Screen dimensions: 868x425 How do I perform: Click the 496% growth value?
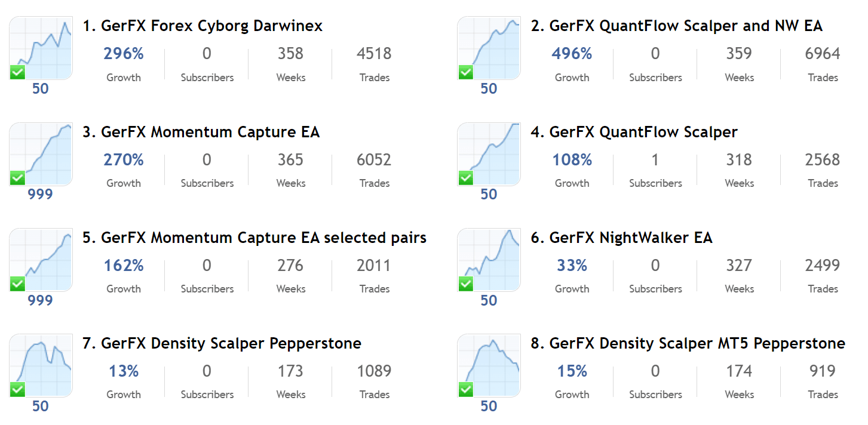(x=572, y=54)
